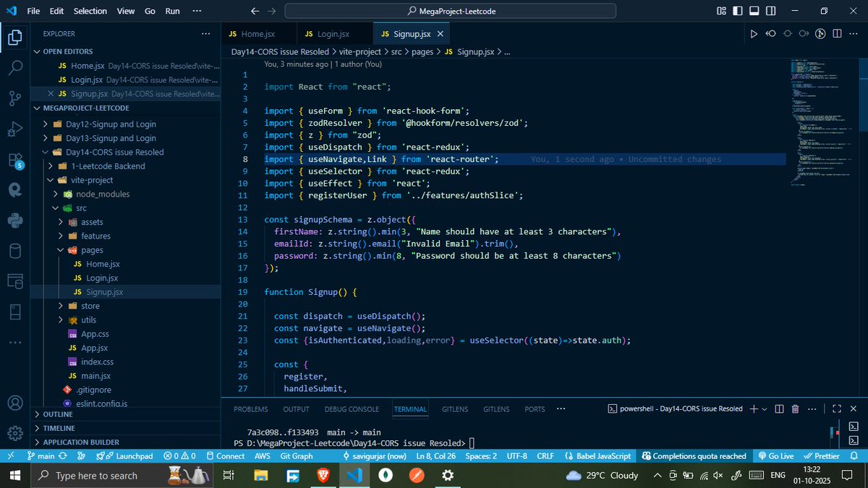Open the Source Control view
Viewport: 868px width, 488px height.
[x=14, y=98]
